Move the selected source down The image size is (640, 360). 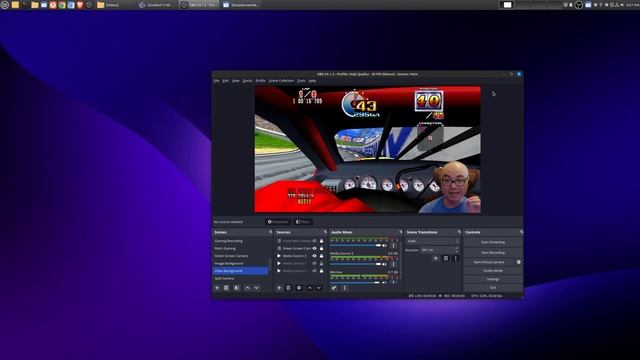319,288
